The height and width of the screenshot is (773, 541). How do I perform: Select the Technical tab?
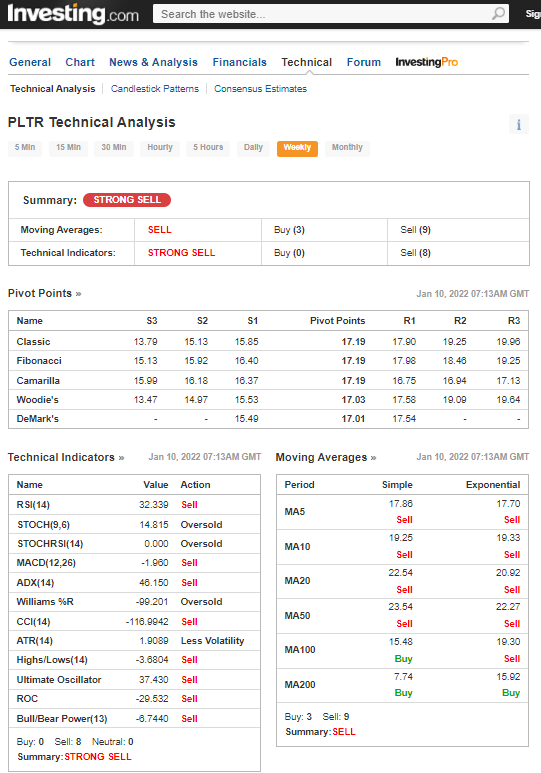(307, 62)
